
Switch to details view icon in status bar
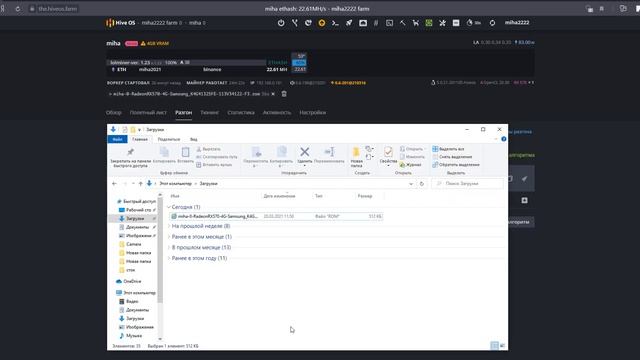[x=494, y=346]
